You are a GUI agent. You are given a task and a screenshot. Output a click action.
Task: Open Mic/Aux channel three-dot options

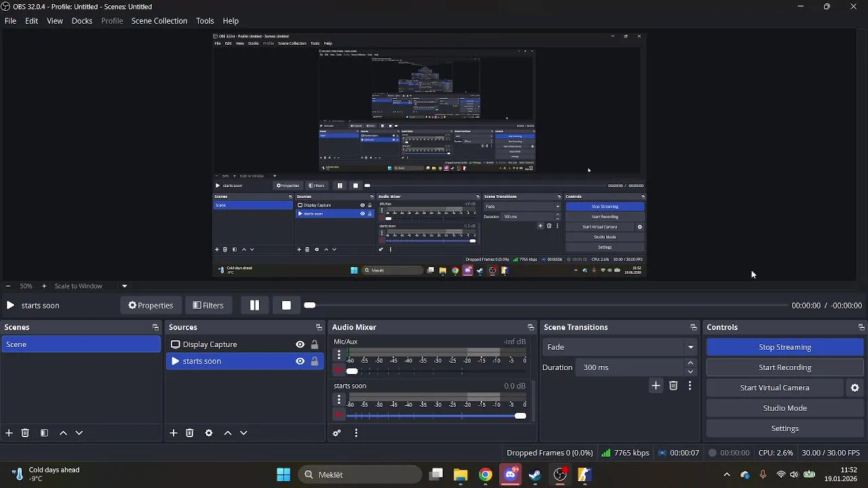click(x=339, y=354)
